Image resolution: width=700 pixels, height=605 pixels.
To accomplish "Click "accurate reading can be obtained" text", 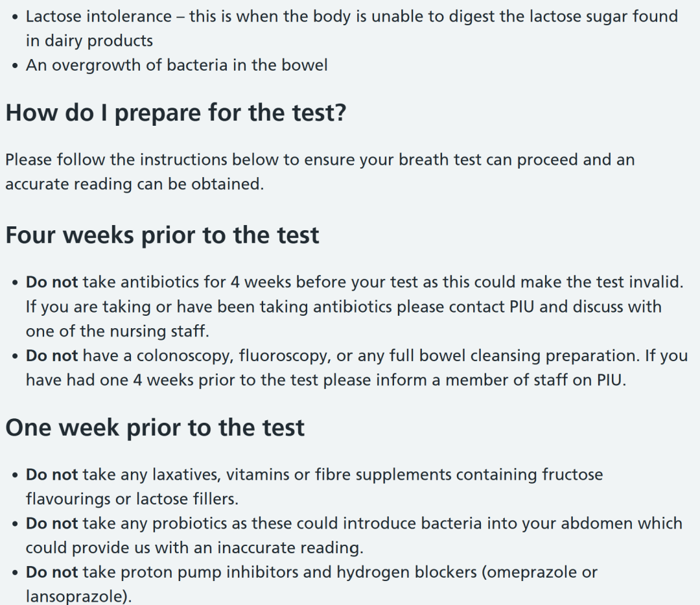I will (x=133, y=184).
